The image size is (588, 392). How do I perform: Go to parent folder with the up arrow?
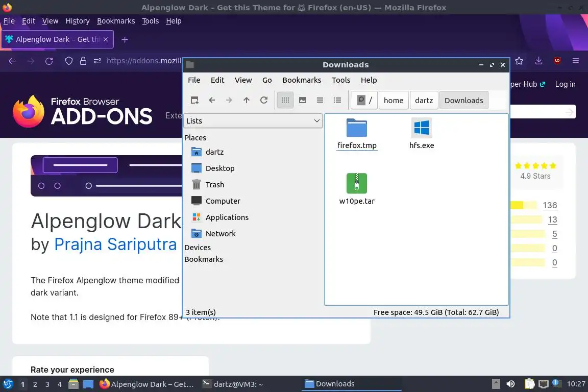[x=247, y=100]
